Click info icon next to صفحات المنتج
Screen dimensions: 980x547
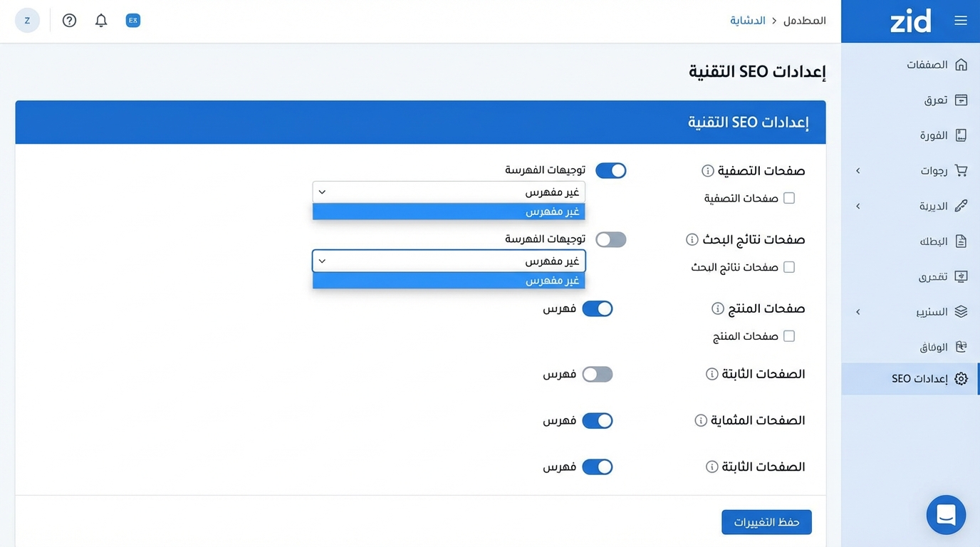pyautogui.click(x=718, y=308)
